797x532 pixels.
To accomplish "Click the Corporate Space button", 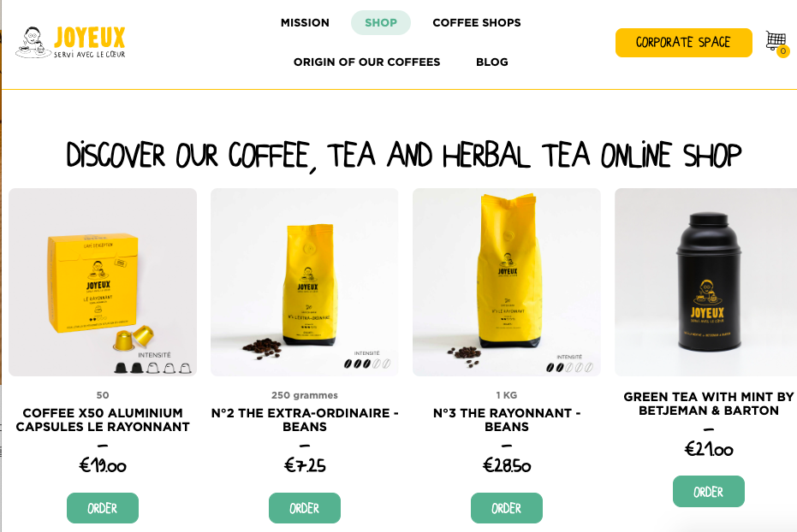I will click(684, 43).
